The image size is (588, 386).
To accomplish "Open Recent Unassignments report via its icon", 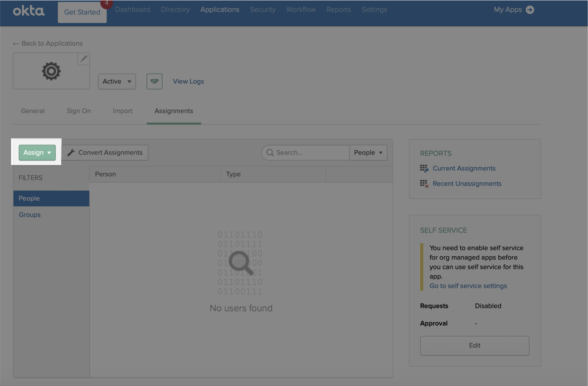I will (x=424, y=184).
